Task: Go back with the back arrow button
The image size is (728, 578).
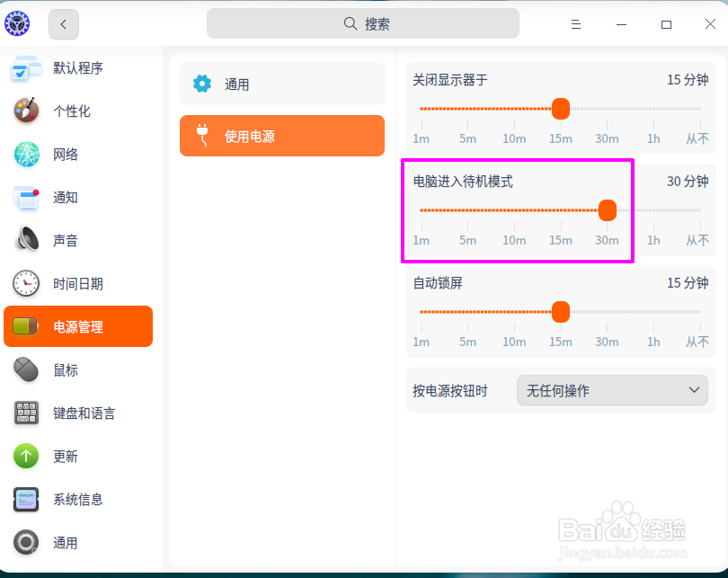Action: coord(64,24)
